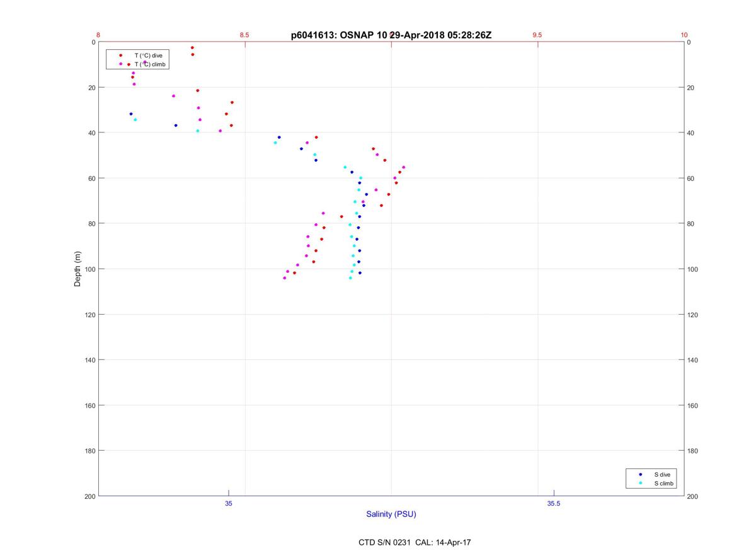Click the cyan marker beside 'S climb'
The image size is (756, 558).
(640, 483)
